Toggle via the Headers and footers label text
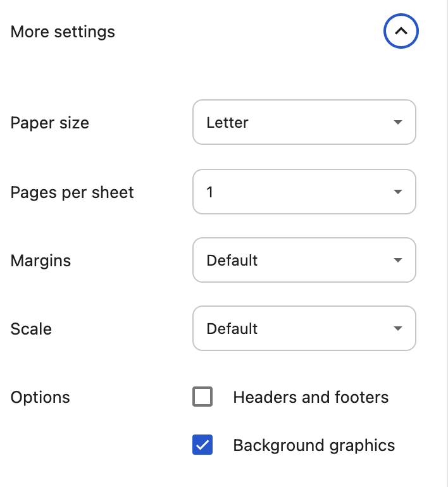 click(311, 397)
